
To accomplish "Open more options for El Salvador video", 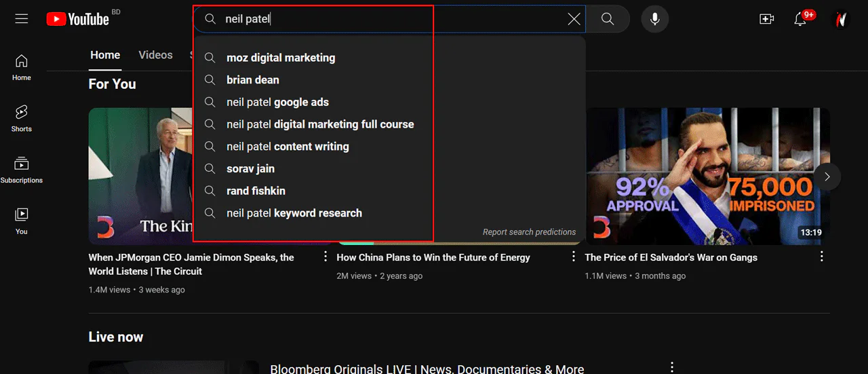I will click(x=821, y=257).
